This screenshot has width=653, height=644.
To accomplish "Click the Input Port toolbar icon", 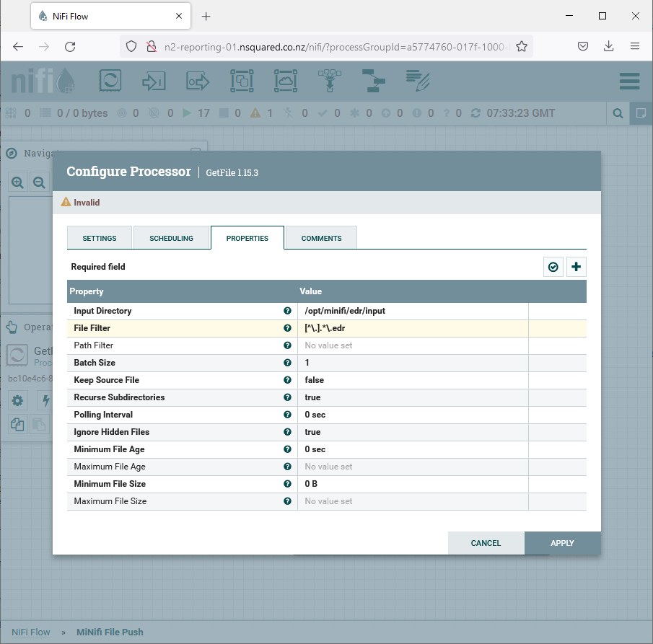I will tap(154, 81).
